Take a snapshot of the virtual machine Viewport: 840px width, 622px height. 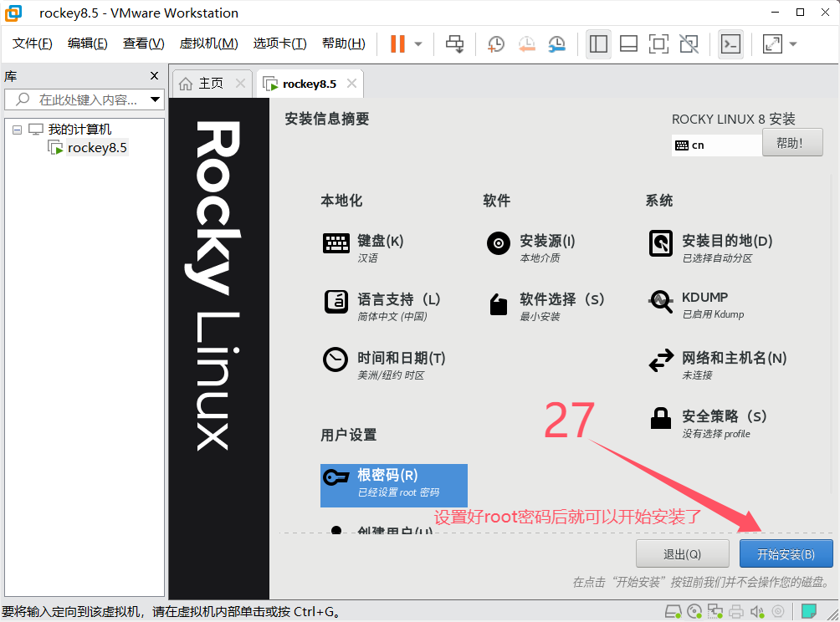coord(496,44)
